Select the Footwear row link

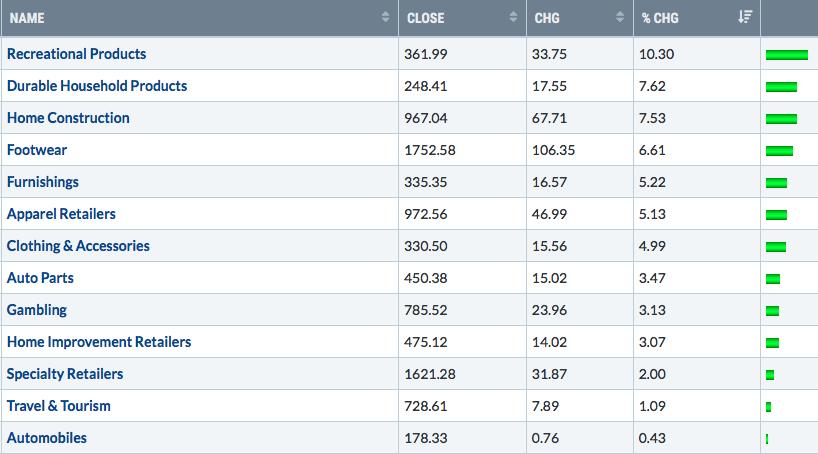click(37, 150)
